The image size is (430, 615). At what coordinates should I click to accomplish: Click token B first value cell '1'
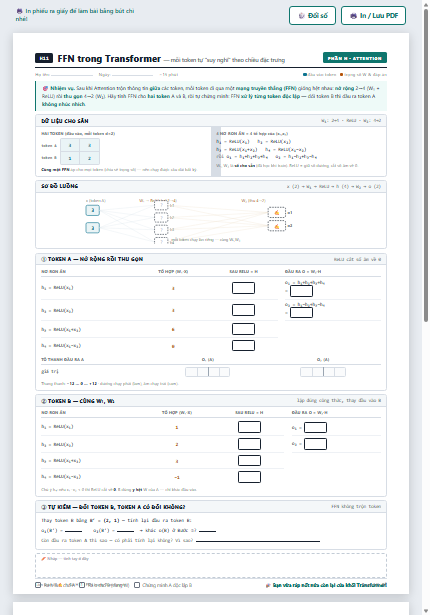(70, 158)
